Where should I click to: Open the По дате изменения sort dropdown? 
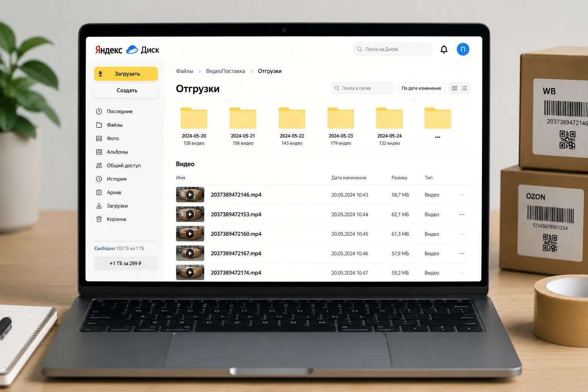421,88
